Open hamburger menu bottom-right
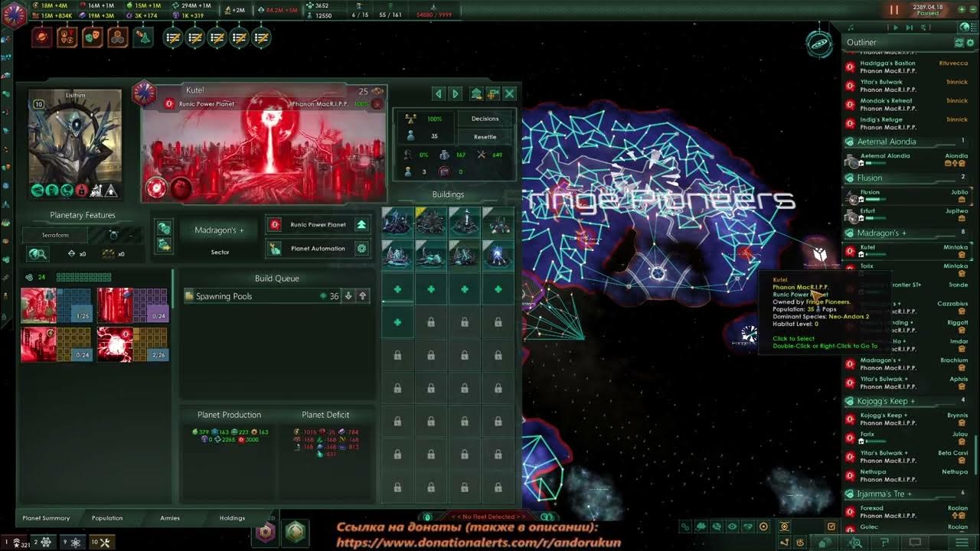Screen dimensions: 980x551 [x=962, y=543]
